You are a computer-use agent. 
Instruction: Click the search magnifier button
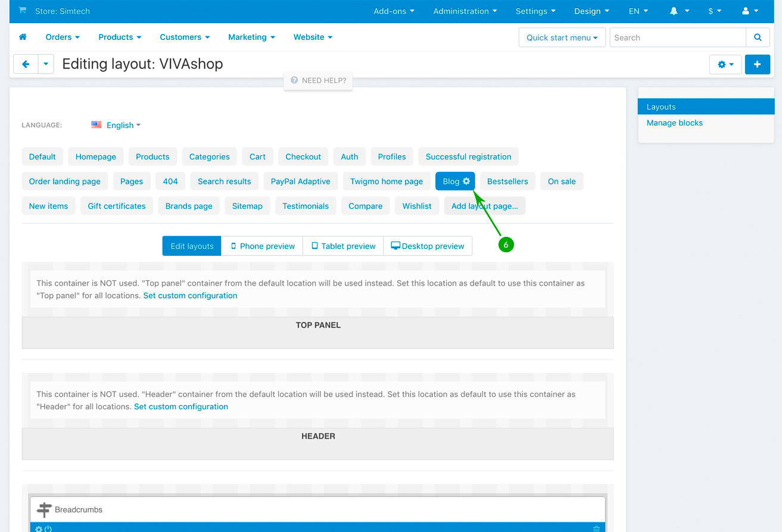pos(758,37)
